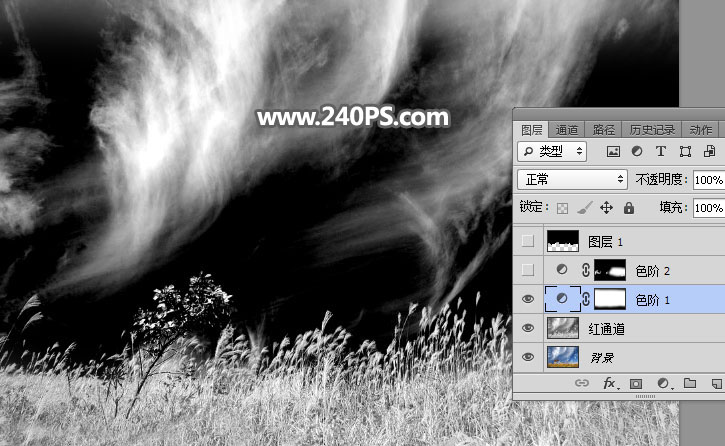Click the lock transparent pixels icon
This screenshot has height=446, width=725.
[x=561, y=208]
